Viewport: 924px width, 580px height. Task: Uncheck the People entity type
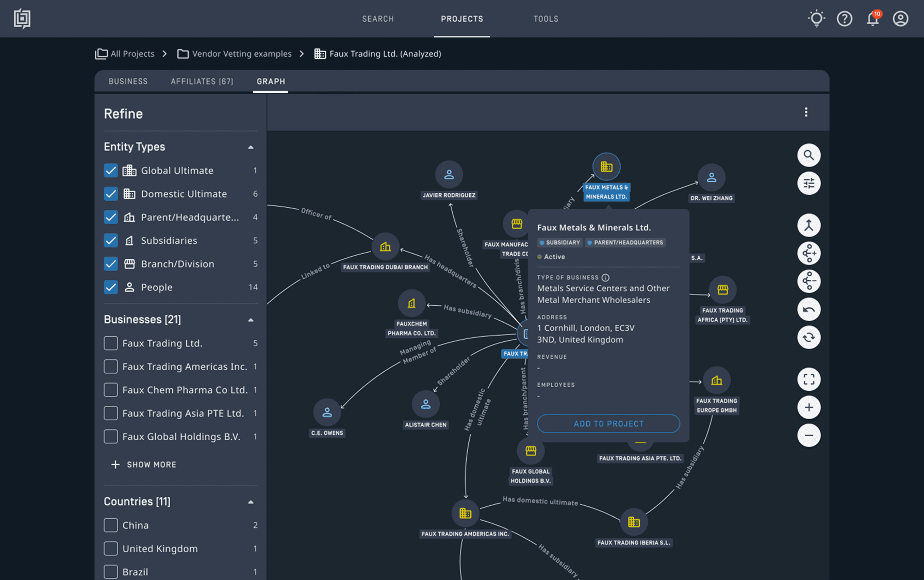(x=111, y=287)
